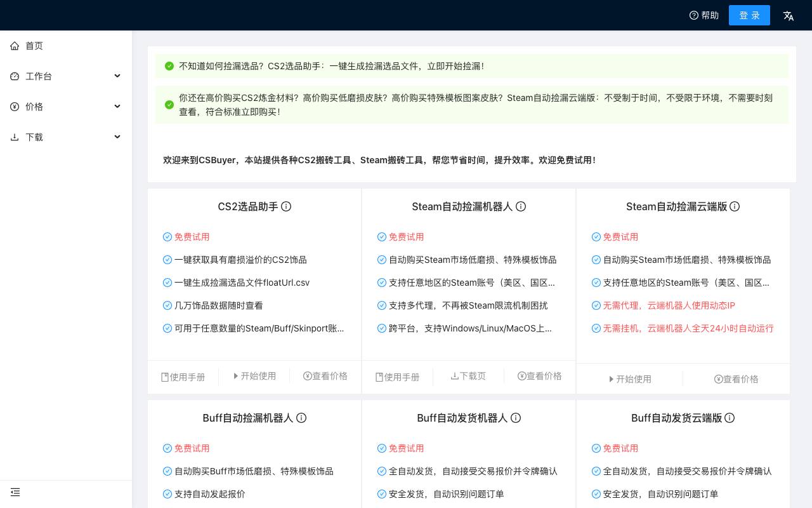Click the check icon beside 可用于任意数量的Steam/Buff feature
The height and width of the screenshot is (508, 812).
click(167, 328)
